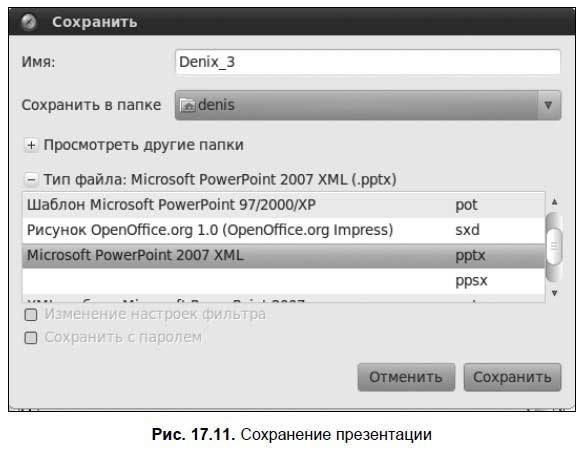Image resolution: width=583 pixels, height=450 pixels.
Task: Click the plus icon for Просмотреть другие папки
Action: (x=31, y=145)
